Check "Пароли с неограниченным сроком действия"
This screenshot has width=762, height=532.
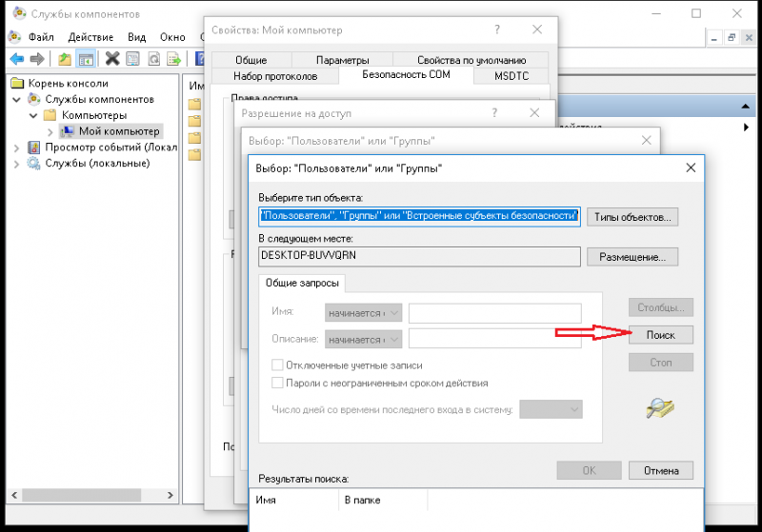[x=278, y=384]
